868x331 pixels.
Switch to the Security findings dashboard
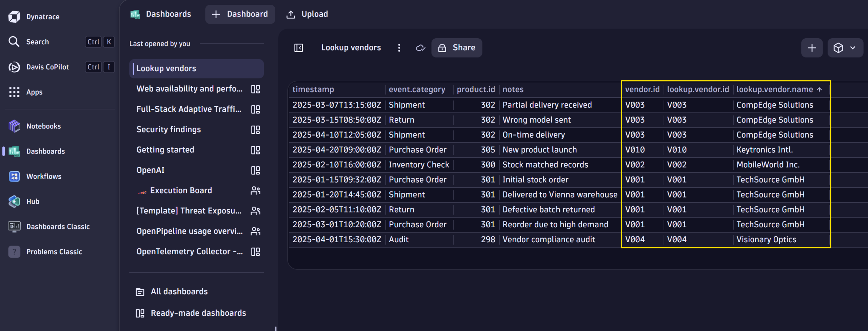[x=169, y=129]
